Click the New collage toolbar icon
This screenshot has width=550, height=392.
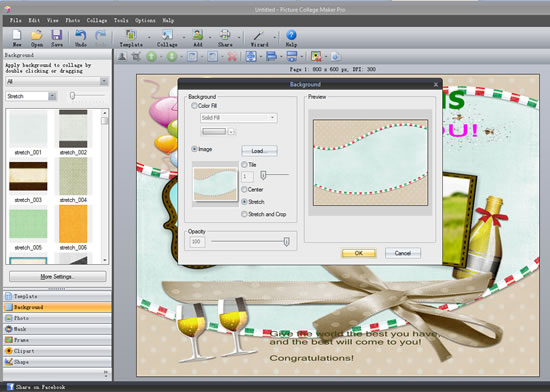16,35
